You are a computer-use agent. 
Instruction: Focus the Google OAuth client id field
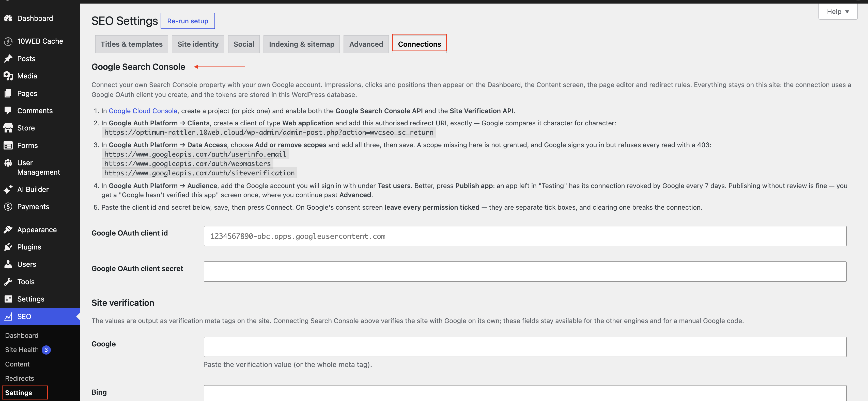pyautogui.click(x=525, y=236)
